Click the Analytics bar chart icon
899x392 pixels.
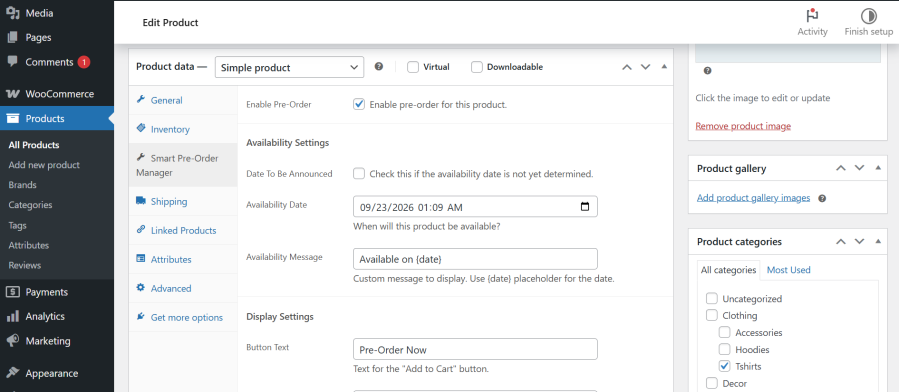click(13, 316)
